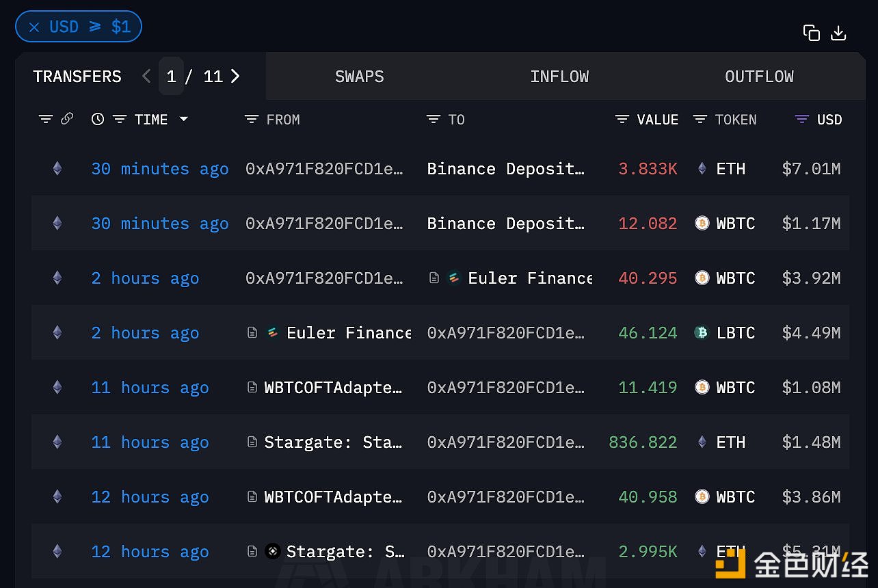
Task: Click the clock icon in TIME header
Action: pos(98,119)
